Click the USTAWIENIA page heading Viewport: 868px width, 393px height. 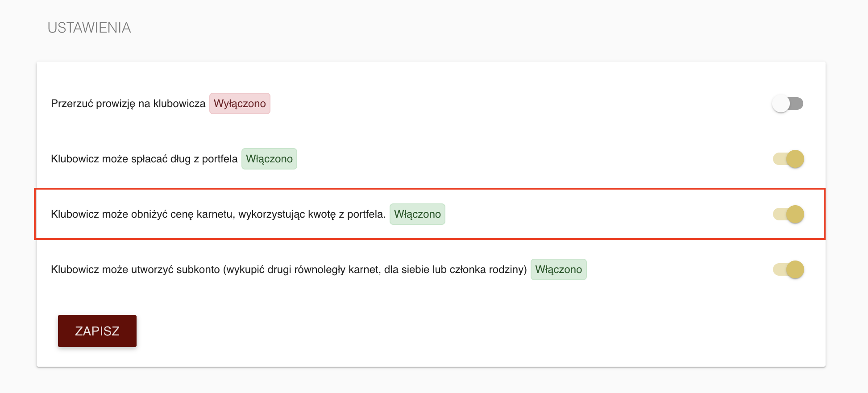89,28
